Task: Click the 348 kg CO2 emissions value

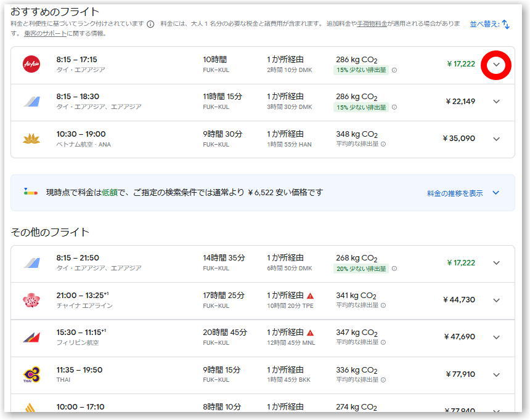Action: point(357,134)
